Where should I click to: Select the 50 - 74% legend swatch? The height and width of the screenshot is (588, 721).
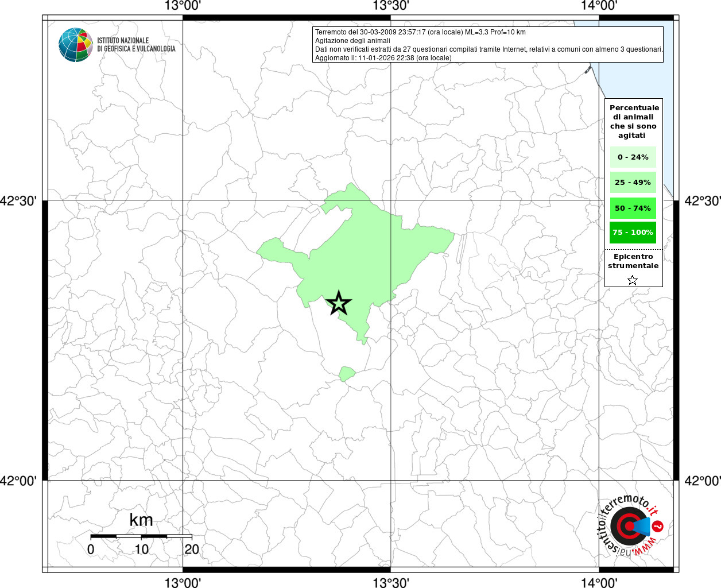633,208
